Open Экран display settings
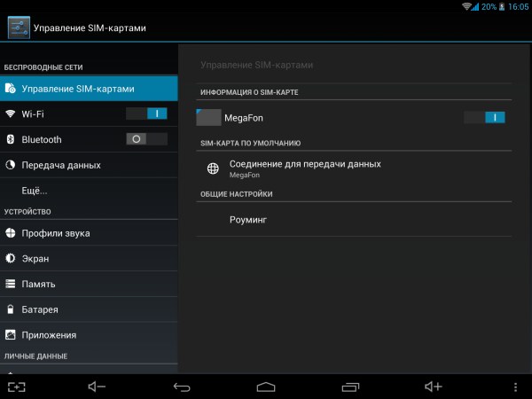 (89, 258)
